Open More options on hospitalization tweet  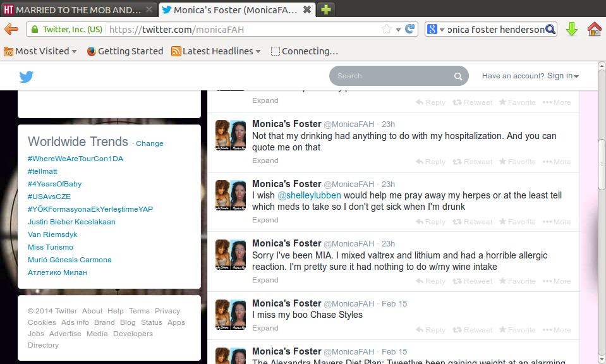[x=557, y=162]
